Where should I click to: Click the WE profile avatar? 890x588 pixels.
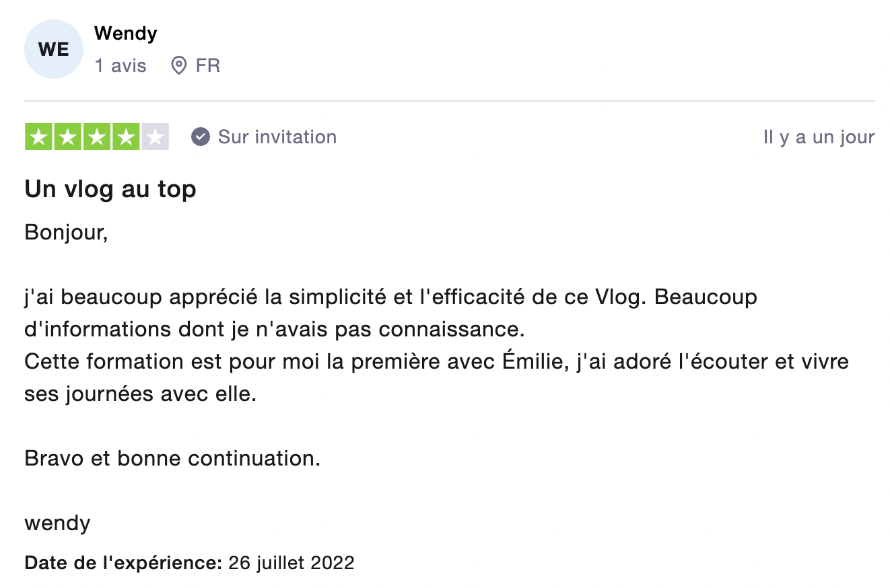click(x=53, y=50)
